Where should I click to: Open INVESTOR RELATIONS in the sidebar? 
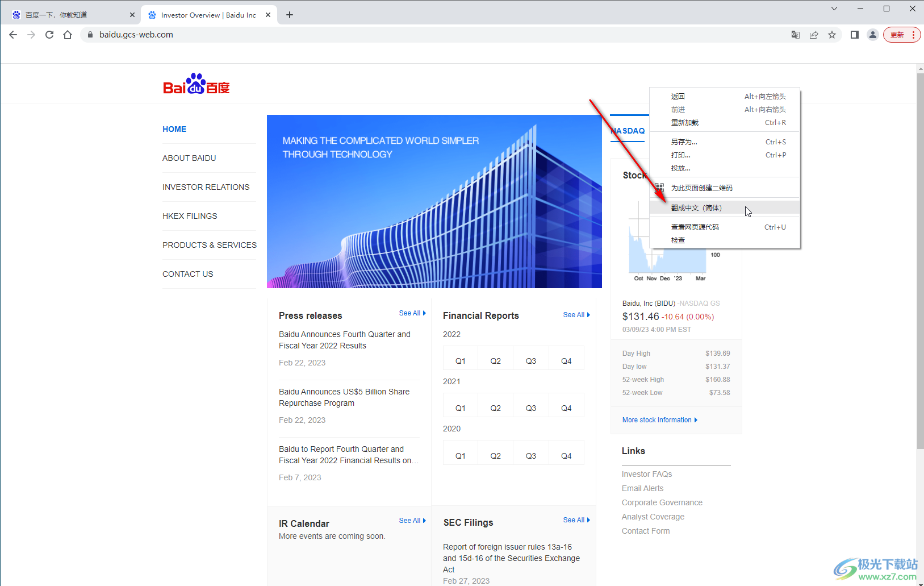coord(206,187)
